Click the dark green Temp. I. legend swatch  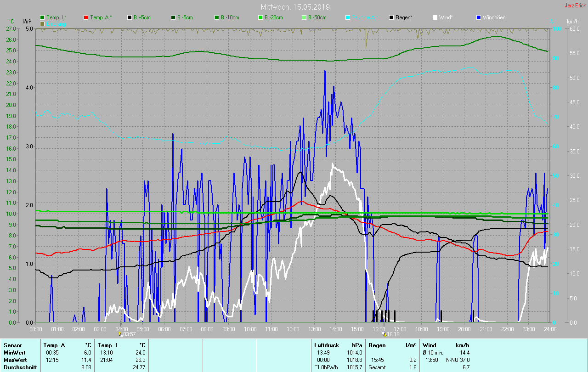[43, 17]
